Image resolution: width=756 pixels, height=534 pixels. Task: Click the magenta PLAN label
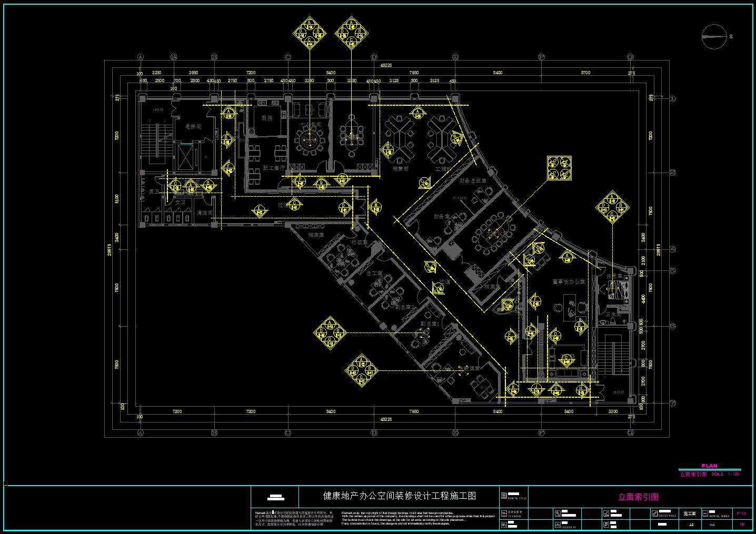[x=709, y=466]
